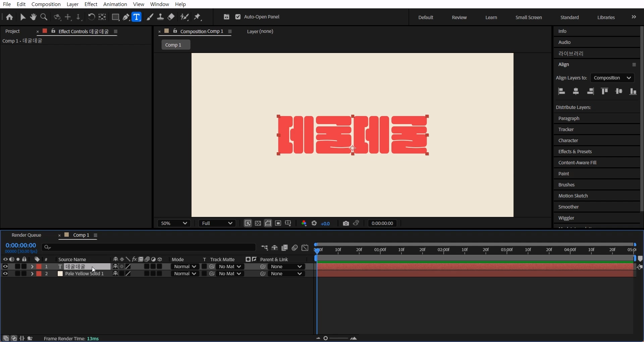Switch to Learn workspace
644x342 pixels.
491,17
